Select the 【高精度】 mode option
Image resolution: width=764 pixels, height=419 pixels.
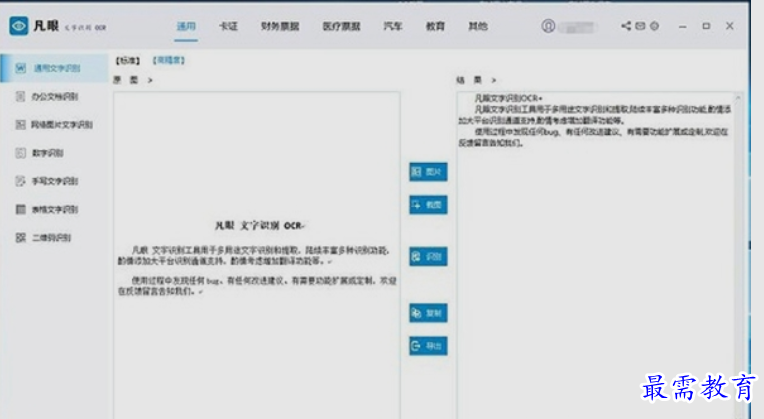coord(169,60)
